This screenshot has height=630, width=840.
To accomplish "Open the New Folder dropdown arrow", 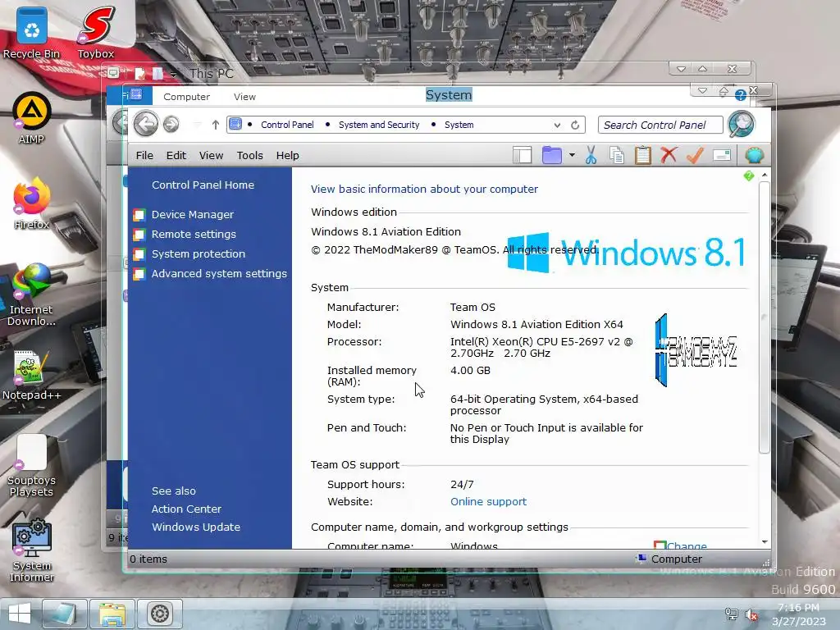I will click(x=572, y=155).
